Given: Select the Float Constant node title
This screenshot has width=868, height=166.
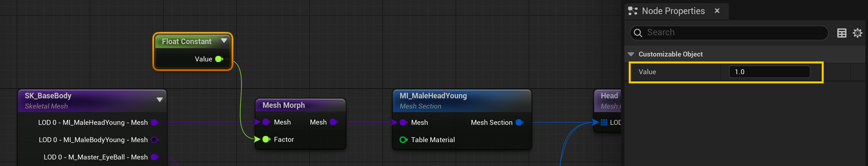Looking at the screenshot, I should [187, 41].
